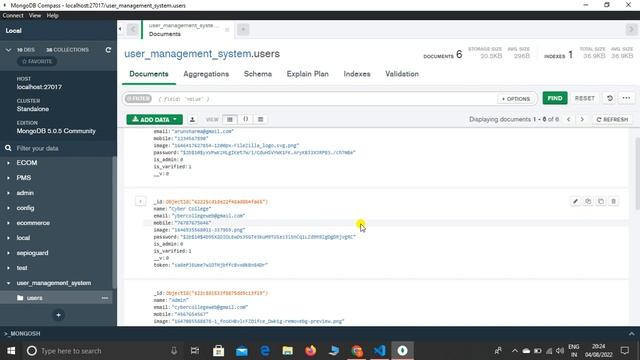Click the Admin document name value
This screenshot has height=360, width=640.
point(178,300)
